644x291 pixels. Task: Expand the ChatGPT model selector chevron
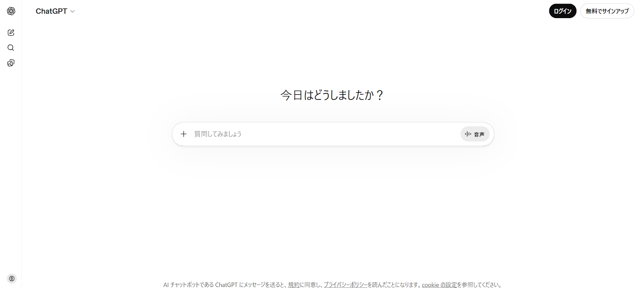pyautogui.click(x=72, y=11)
